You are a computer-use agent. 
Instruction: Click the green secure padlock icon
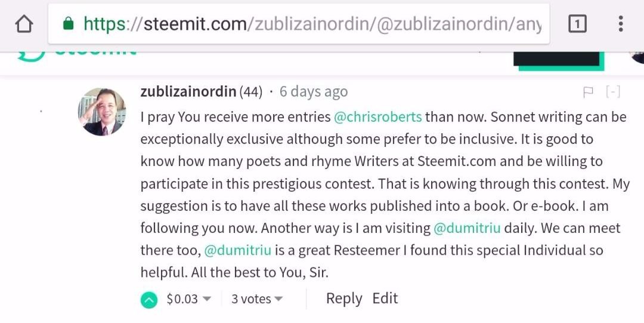point(68,24)
